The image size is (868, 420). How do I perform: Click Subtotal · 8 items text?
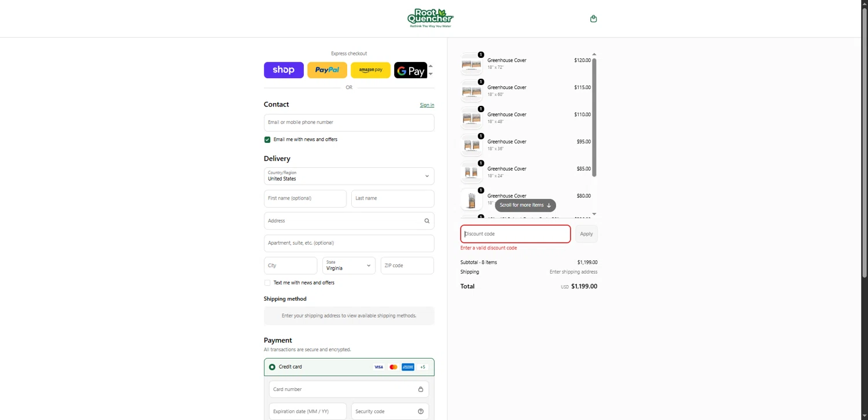pyautogui.click(x=479, y=263)
